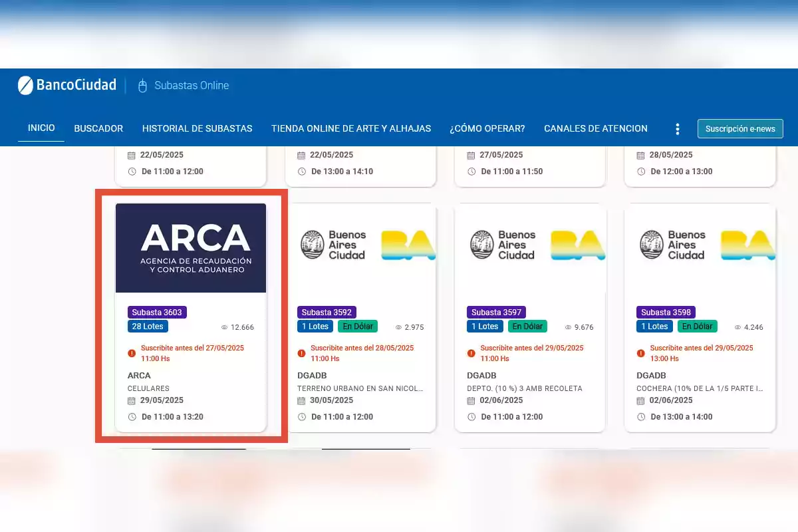Click the eye views icon on Subasta 3603
Screen dimensions: 798x532
(224, 327)
